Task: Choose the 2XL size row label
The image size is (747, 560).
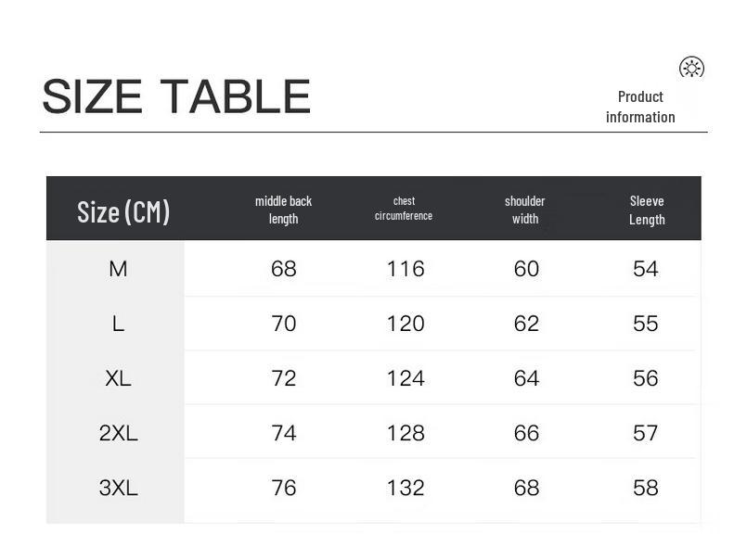Action: (x=118, y=433)
